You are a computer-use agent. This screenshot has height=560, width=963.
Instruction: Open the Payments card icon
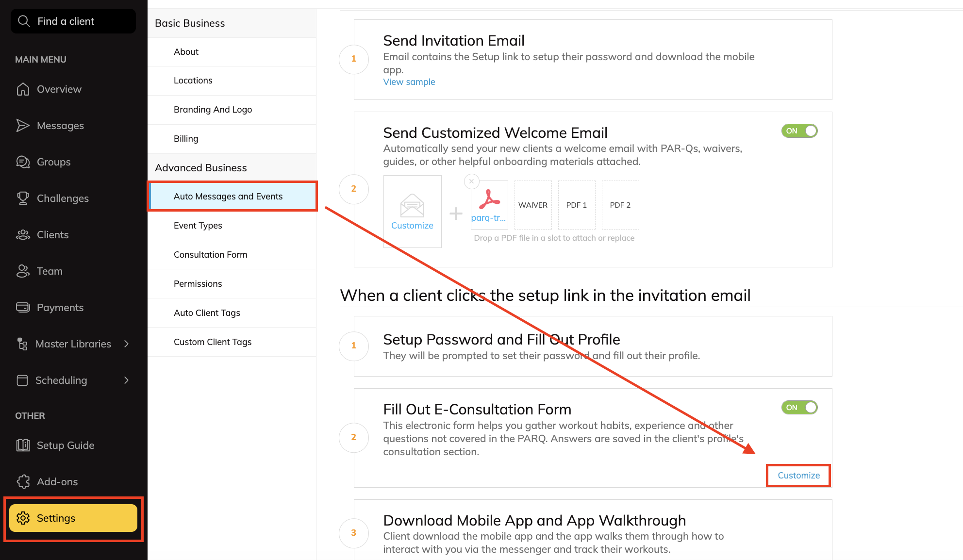[23, 308]
